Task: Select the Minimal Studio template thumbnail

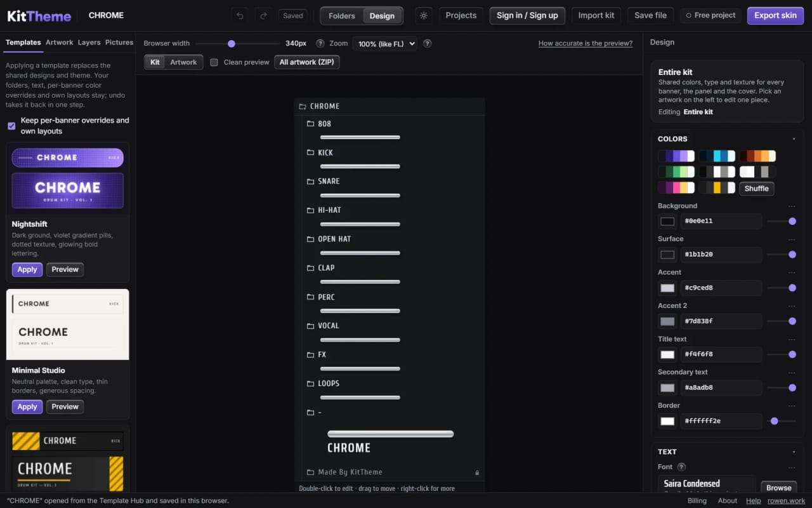Action: click(x=68, y=324)
